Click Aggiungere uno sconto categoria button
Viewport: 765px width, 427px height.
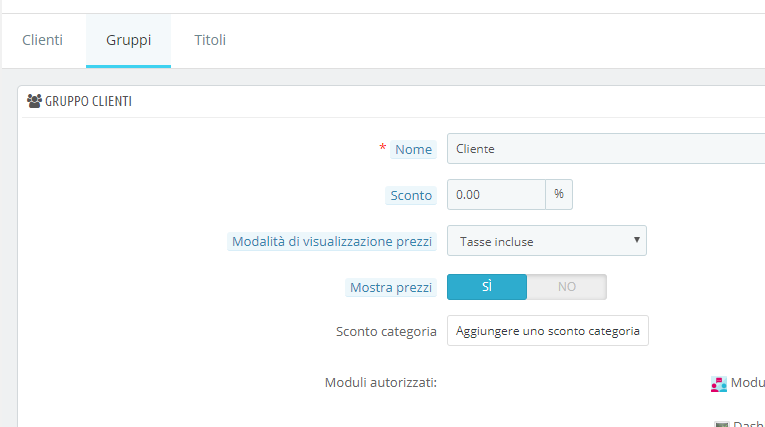point(547,331)
